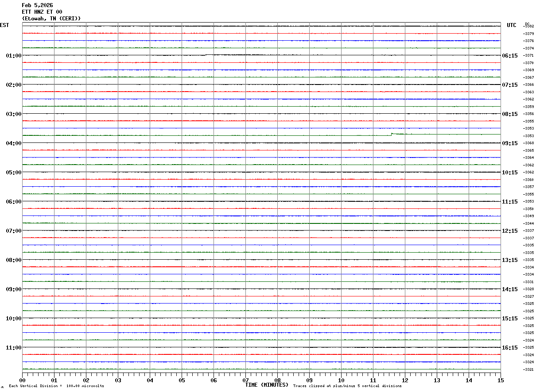Select the 02:00 EST row label
Screen dimensions: 536x392
14,85
